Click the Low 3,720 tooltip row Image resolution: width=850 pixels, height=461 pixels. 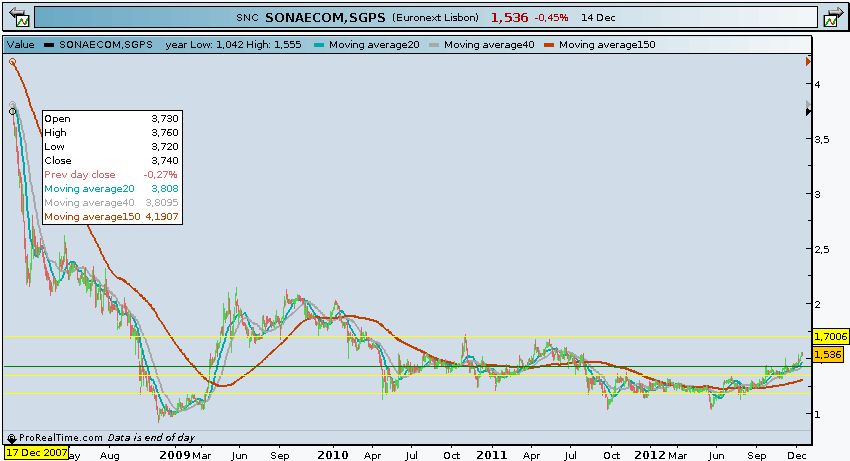(112, 147)
